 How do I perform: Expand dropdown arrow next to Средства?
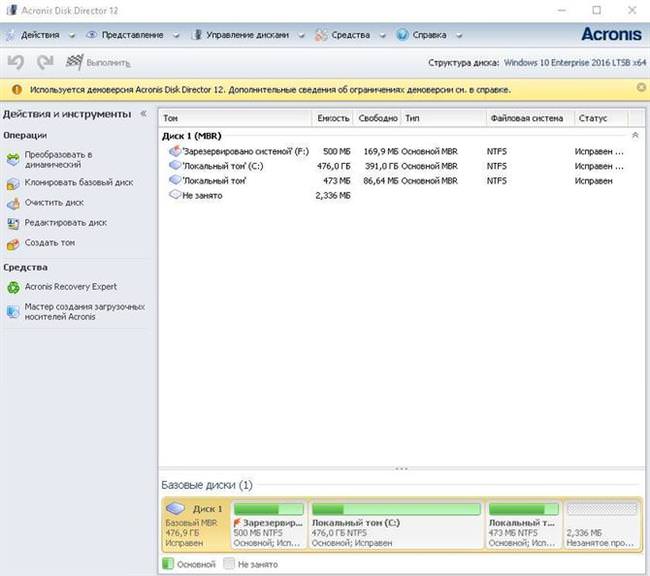(383, 36)
